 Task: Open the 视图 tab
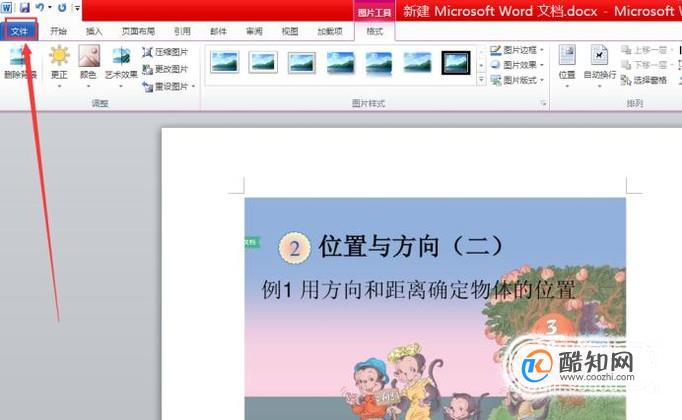[290, 31]
